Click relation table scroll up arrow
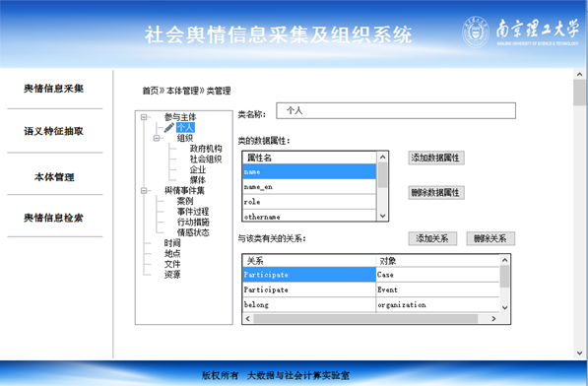The height and width of the screenshot is (386, 588). point(504,260)
